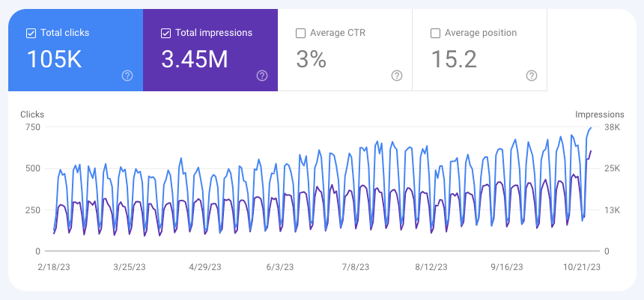Click the Total clicks label
The height and width of the screenshot is (300, 644).
click(x=65, y=33)
